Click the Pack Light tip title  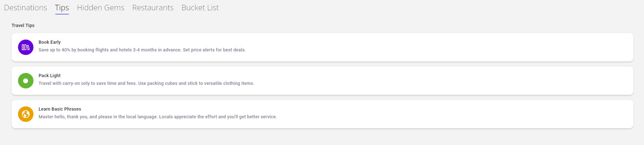coord(50,76)
